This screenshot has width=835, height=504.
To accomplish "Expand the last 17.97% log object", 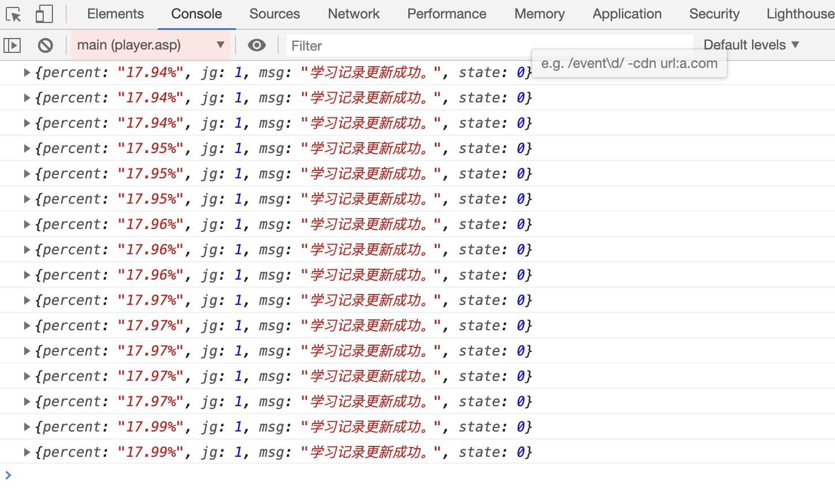I will click(x=26, y=402).
